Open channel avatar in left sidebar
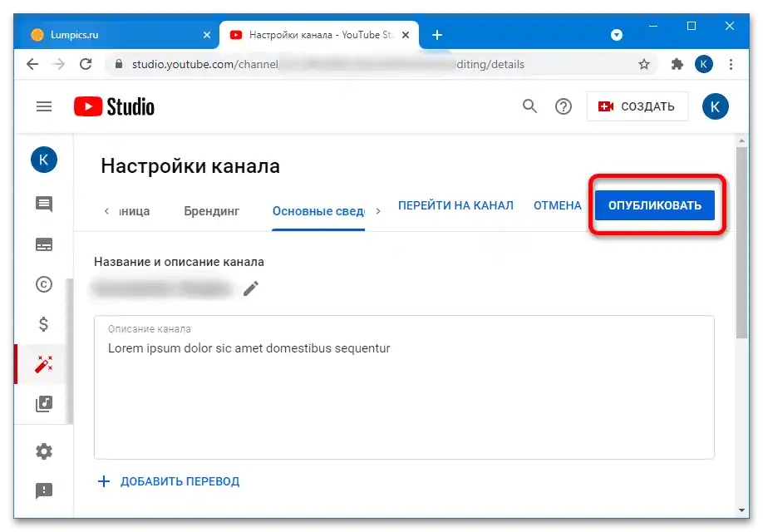Viewport: 763px width, 532px height. pyautogui.click(x=44, y=160)
